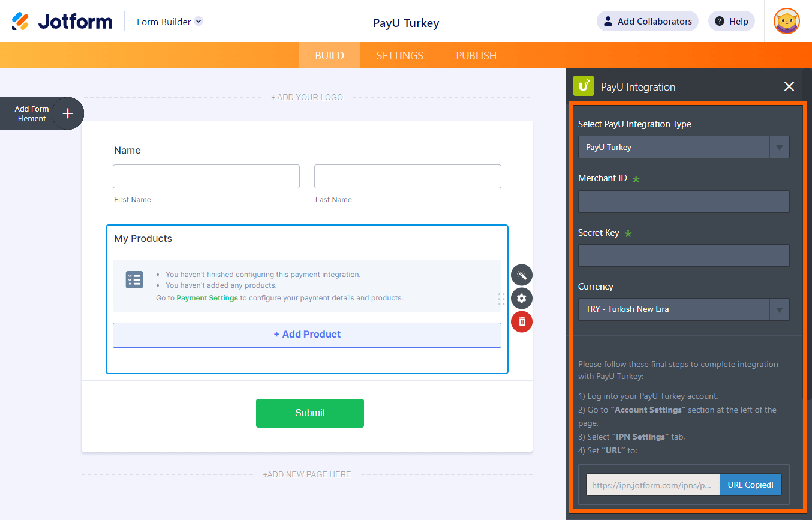Switch to the BUILD tab
The width and height of the screenshot is (812, 520).
[330, 55]
